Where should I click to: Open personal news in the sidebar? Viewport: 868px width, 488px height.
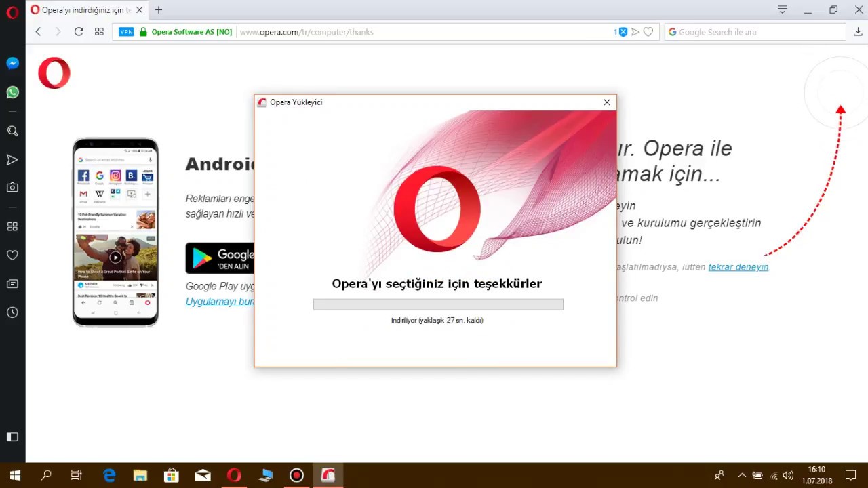(x=12, y=284)
